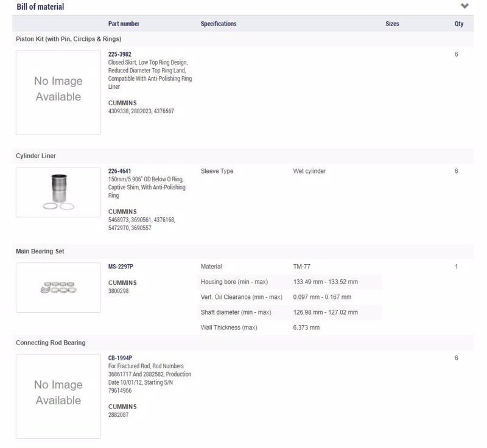The image size is (487, 448).
Task: View the main bearing set thumbnail
Action: pos(58,287)
